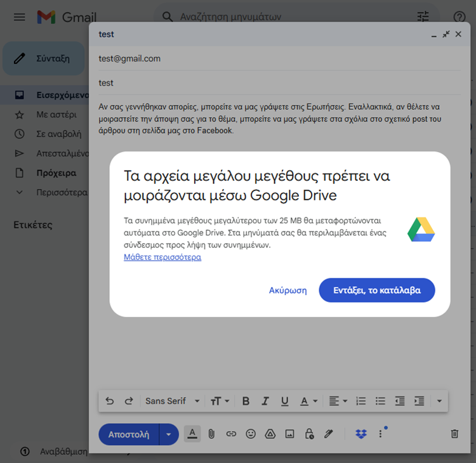Toggle the formatting options bar
476x463 pixels.
(x=192, y=434)
